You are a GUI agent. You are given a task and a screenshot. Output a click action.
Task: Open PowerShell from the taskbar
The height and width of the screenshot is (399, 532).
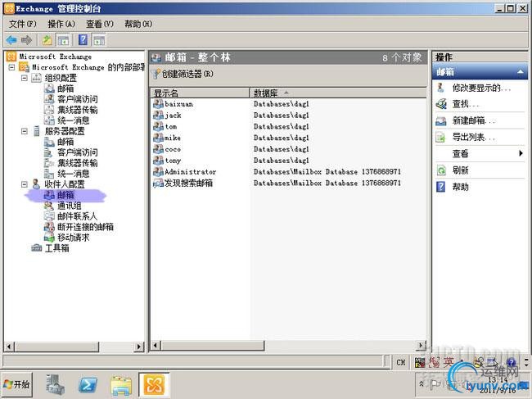pos(88,385)
